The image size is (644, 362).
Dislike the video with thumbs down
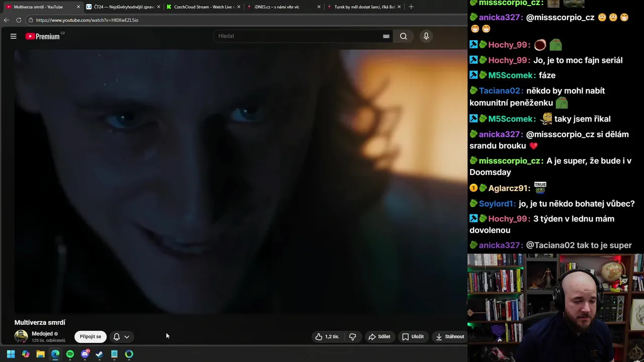(x=353, y=337)
